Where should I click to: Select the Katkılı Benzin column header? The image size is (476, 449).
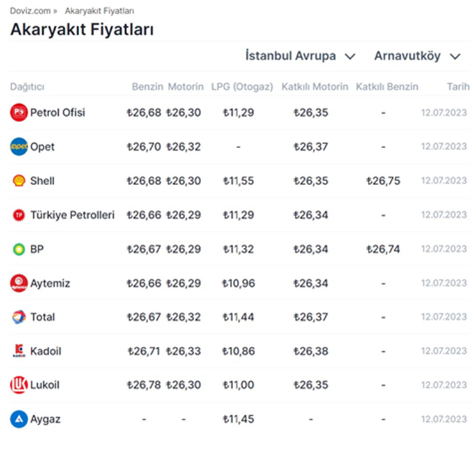pos(387,87)
